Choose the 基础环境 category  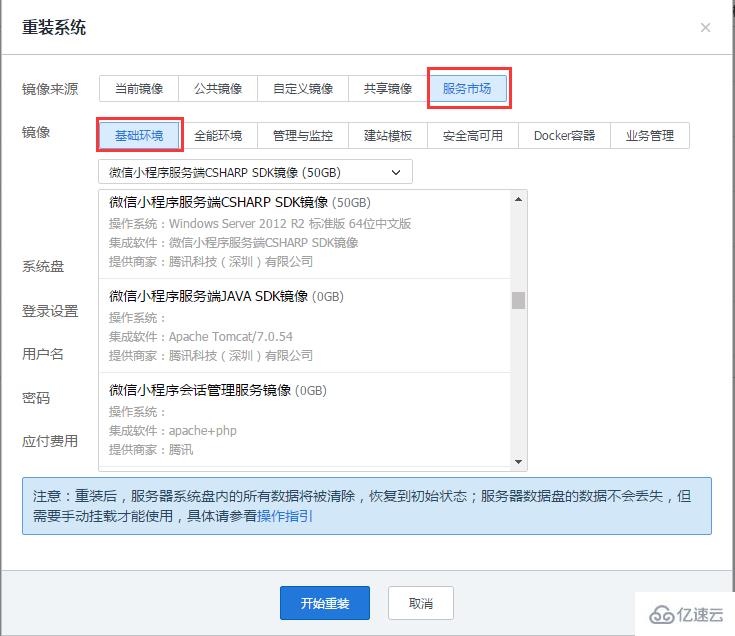pos(139,135)
